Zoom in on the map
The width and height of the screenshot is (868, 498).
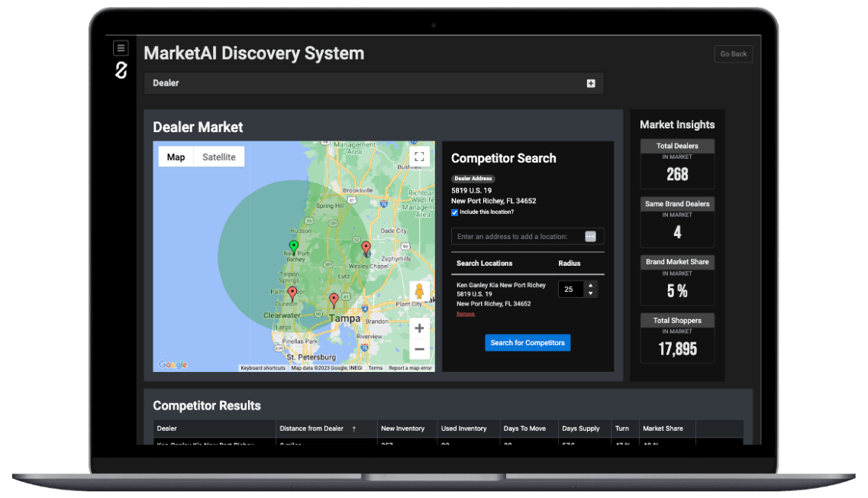pyautogui.click(x=419, y=328)
